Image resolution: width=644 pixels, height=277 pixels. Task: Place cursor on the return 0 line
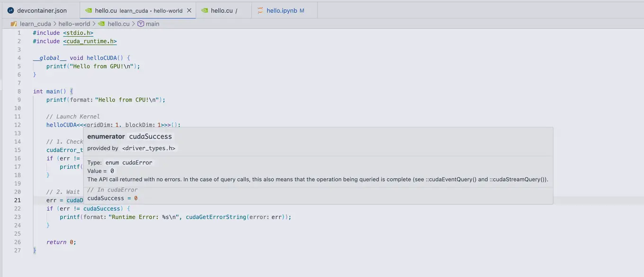tap(61, 242)
